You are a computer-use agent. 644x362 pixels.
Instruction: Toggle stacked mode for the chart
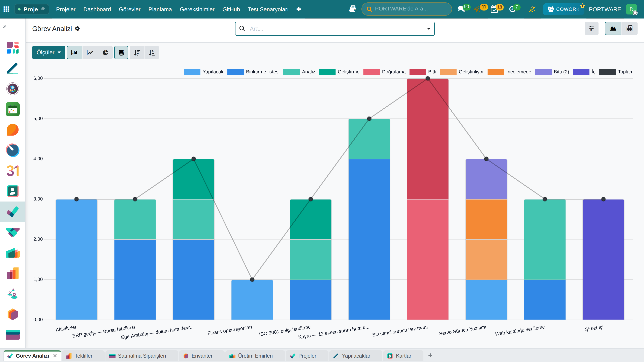click(121, 52)
